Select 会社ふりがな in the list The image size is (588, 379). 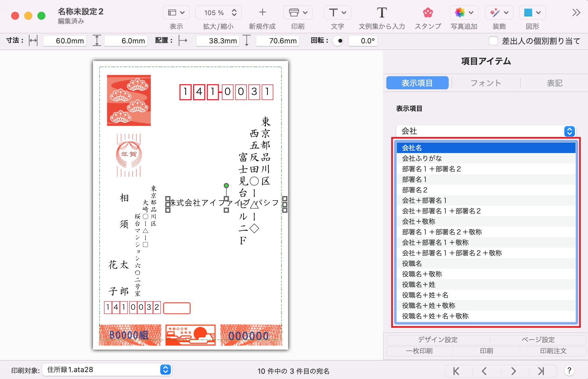pyautogui.click(x=486, y=158)
